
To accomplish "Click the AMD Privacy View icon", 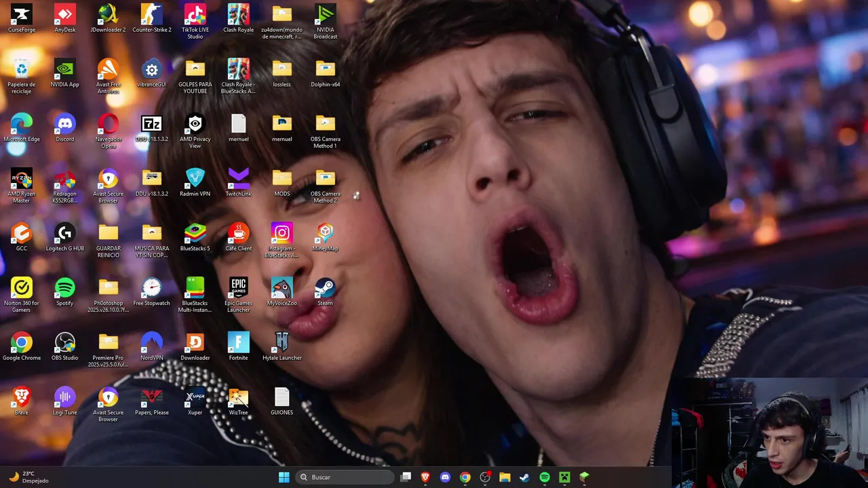I will (x=195, y=131).
